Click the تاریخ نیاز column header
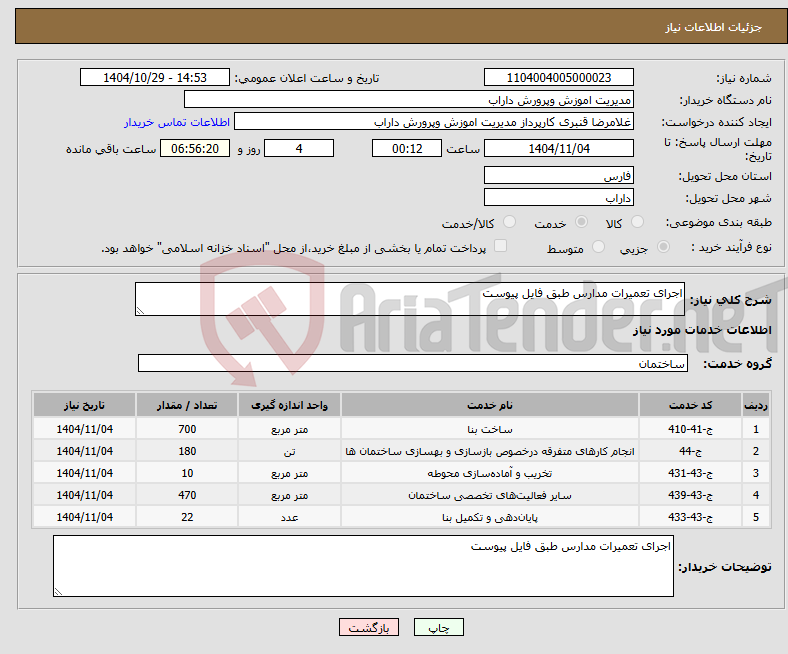 (x=84, y=405)
